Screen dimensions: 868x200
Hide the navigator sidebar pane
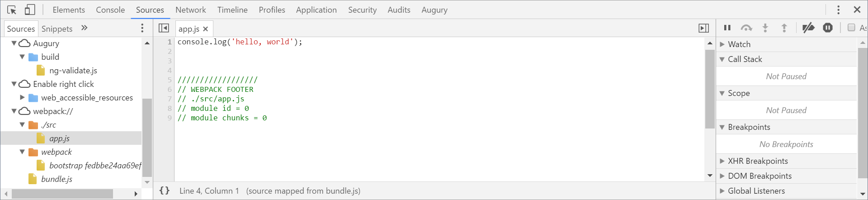[164, 28]
